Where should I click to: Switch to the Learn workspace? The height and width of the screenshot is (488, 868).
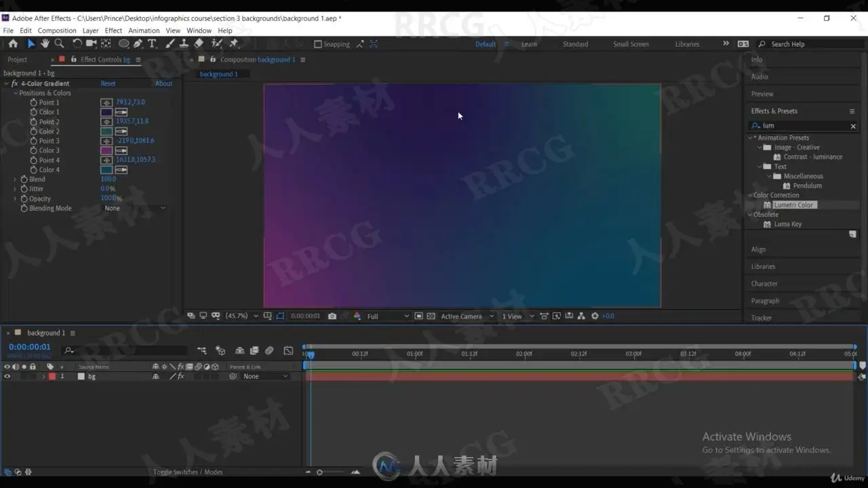(529, 44)
